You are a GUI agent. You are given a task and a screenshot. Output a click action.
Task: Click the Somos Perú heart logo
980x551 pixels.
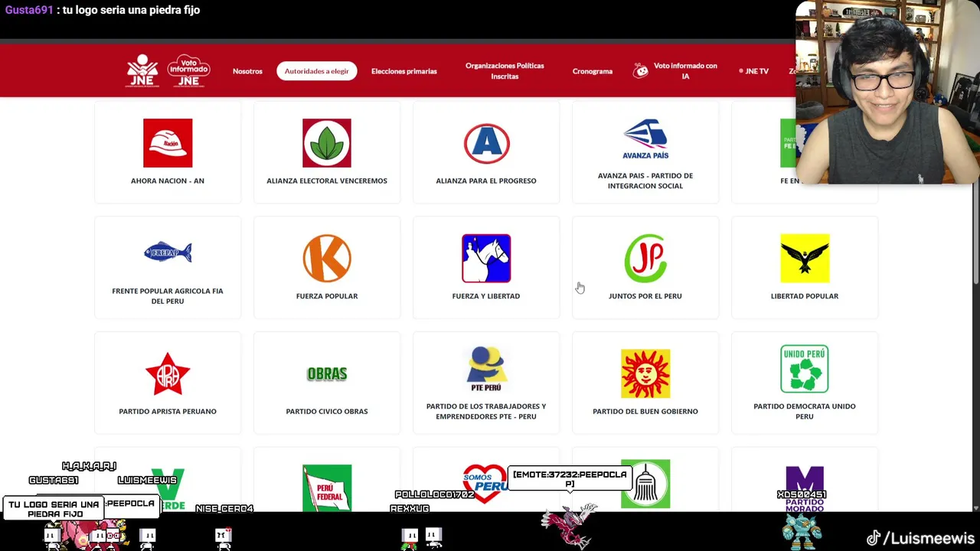click(x=486, y=484)
